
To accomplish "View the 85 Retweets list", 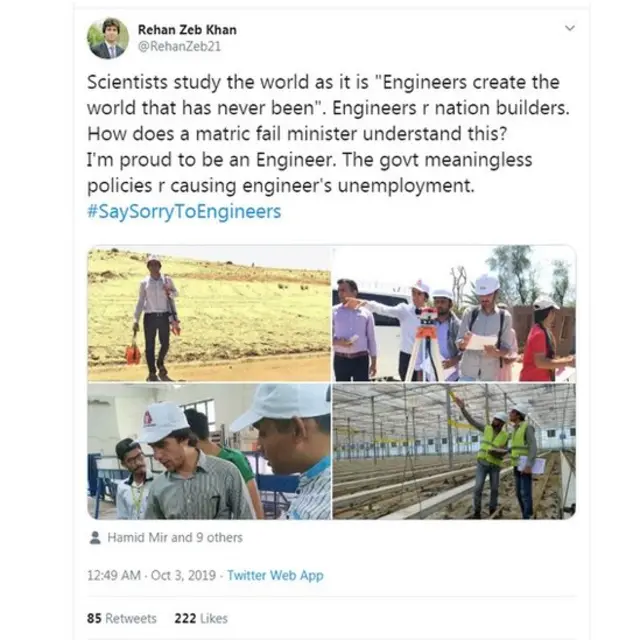I will [121, 619].
